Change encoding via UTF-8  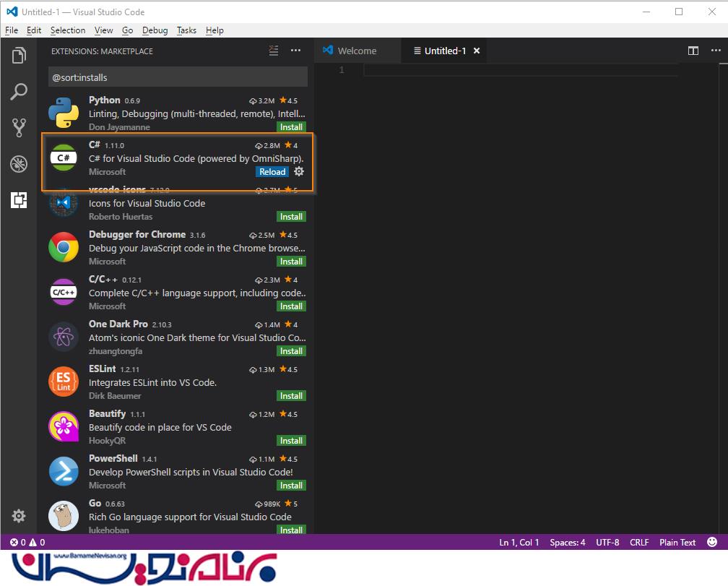[x=607, y=542]
